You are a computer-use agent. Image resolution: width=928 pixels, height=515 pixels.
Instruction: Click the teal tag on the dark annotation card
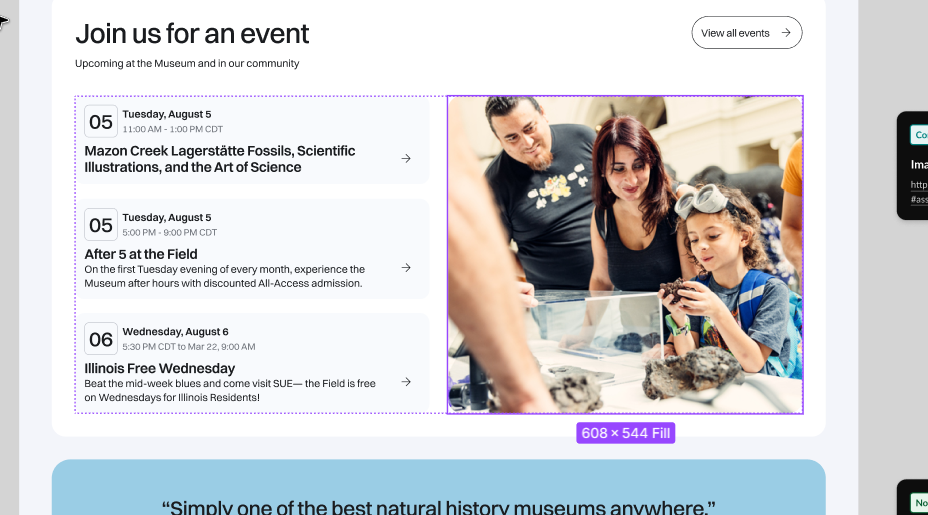(x=919, y=134)
